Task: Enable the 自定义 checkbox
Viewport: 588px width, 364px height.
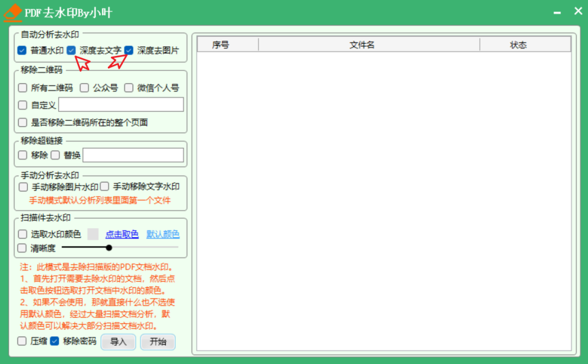Action: [22, 105]
